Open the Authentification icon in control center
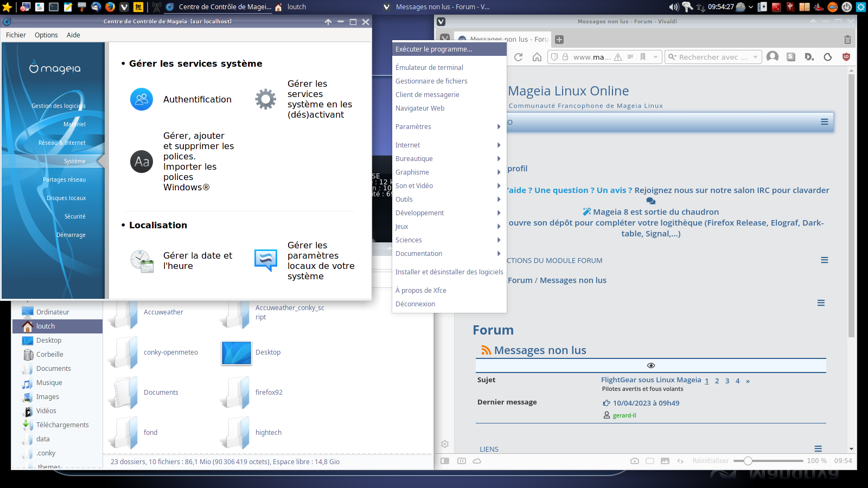868x488 pixels. (142, 99)
